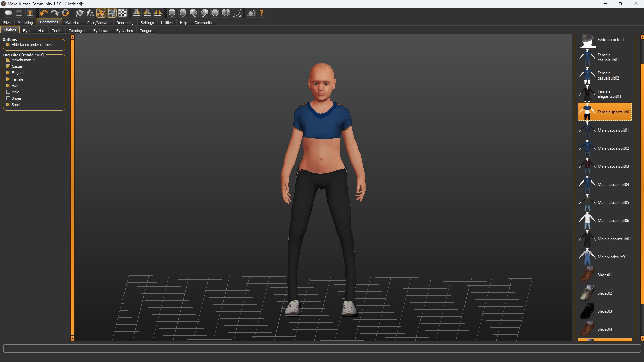Click the Redo arrow icon
The image size is (644, 362).
[x=54, y=13]
